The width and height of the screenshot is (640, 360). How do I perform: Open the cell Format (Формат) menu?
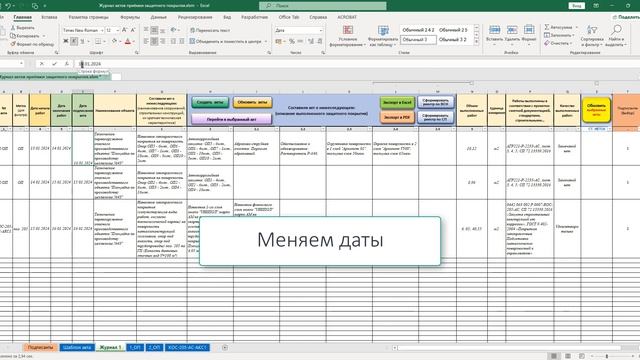529,35
